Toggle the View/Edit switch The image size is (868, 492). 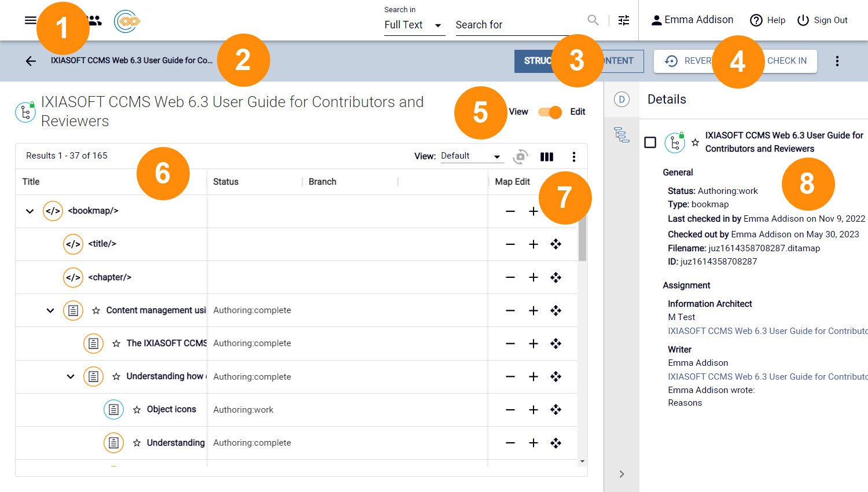(x=550, y=112)
